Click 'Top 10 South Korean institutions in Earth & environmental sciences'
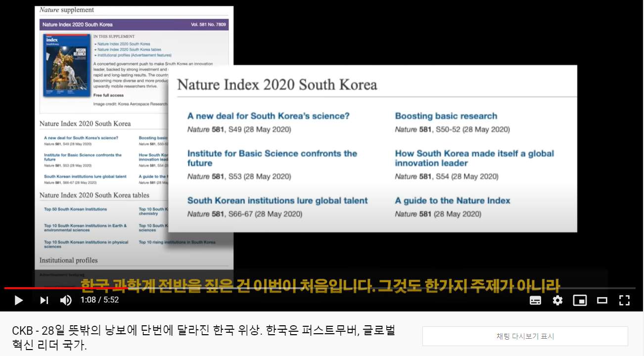Viewport: 644px width, 356px height. tap(85, 228)
